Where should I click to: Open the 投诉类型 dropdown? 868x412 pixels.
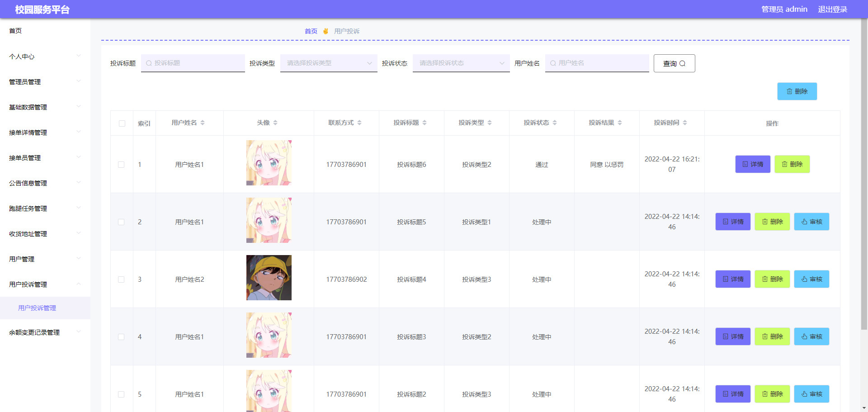(x=329, y=63)
